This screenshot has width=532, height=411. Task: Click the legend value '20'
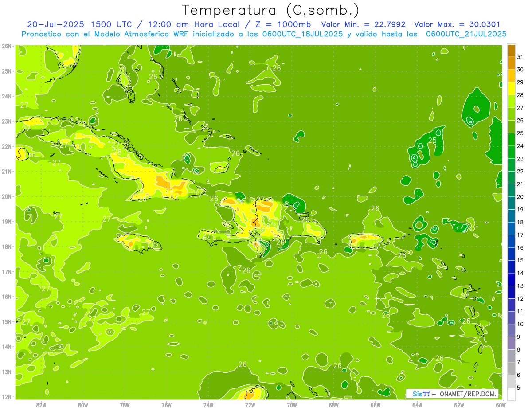point(520,197)
